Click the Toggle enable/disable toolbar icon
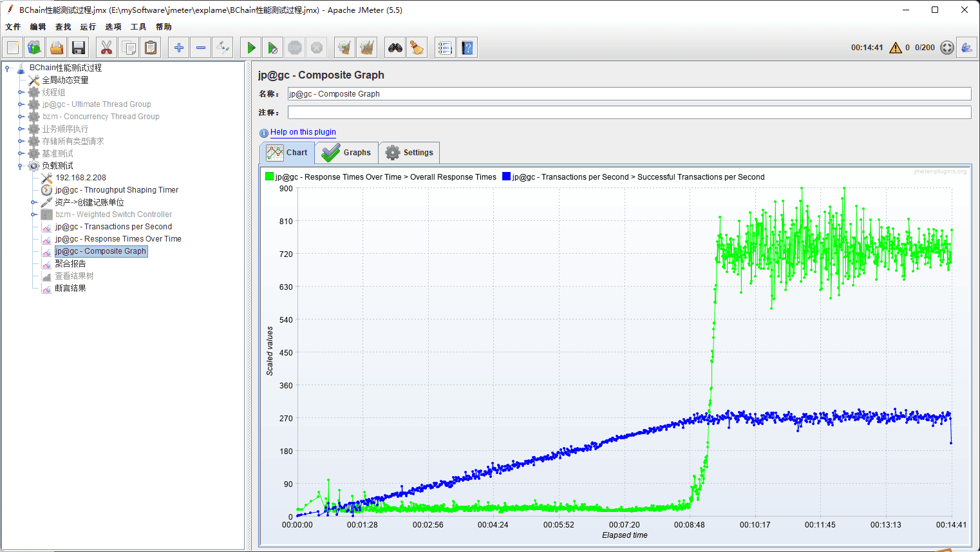This screenshot has width=980, height=552. point(223,48)
